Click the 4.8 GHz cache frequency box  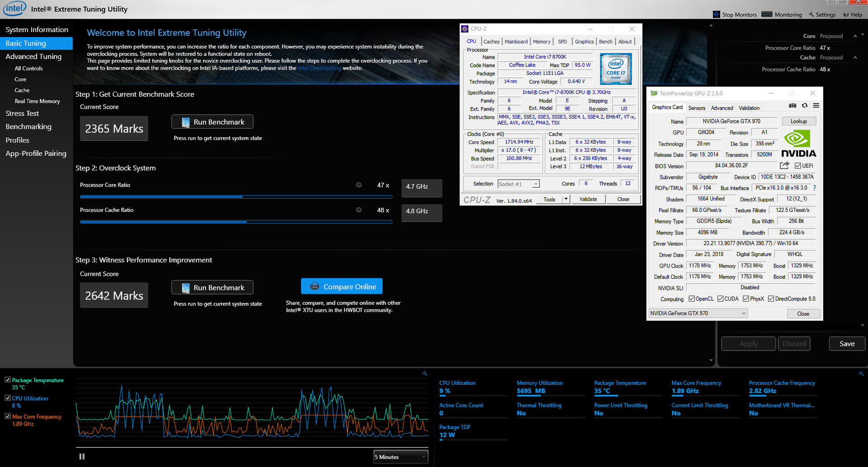click(422, 212)
